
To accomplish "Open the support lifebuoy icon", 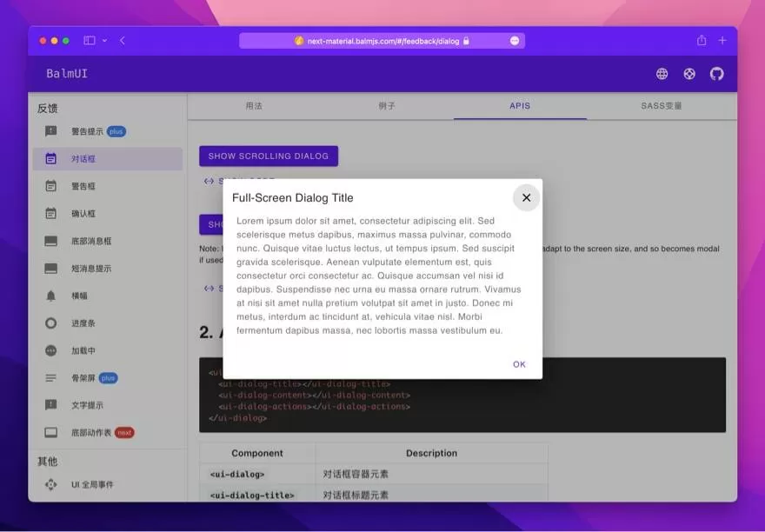I will tap(688, 74).
